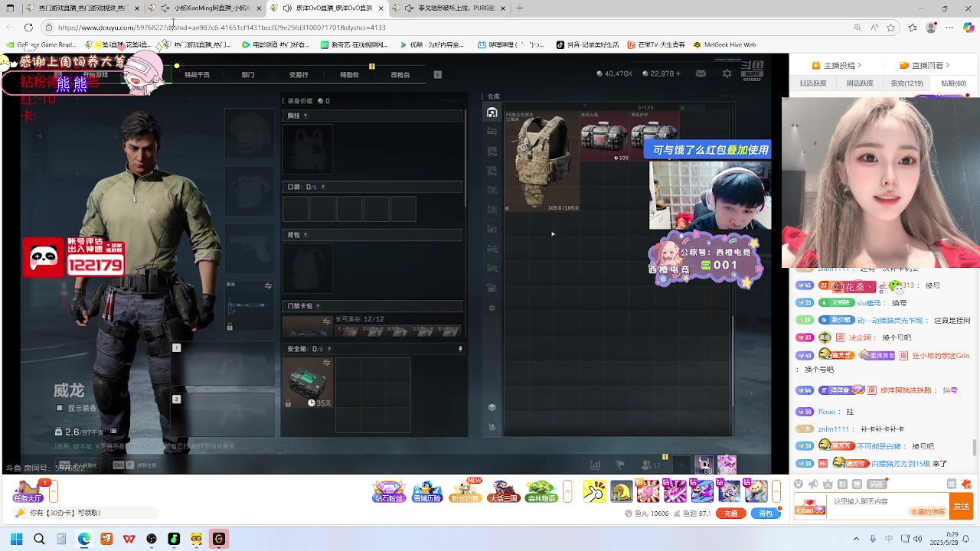Click the browser refresh button
This screenshot has height=551, width=980.
29,28
